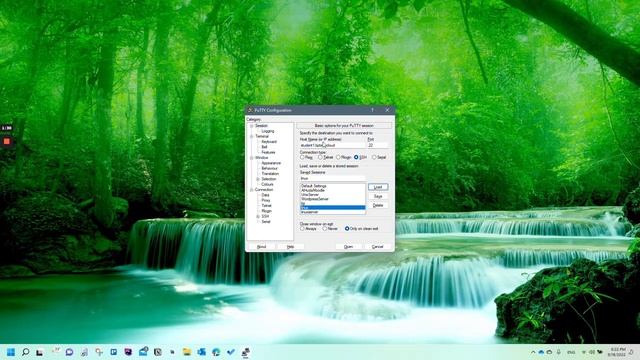The image size is (640, 360).
Task: Open the Serial category in tree
Action: coord(266,222)
